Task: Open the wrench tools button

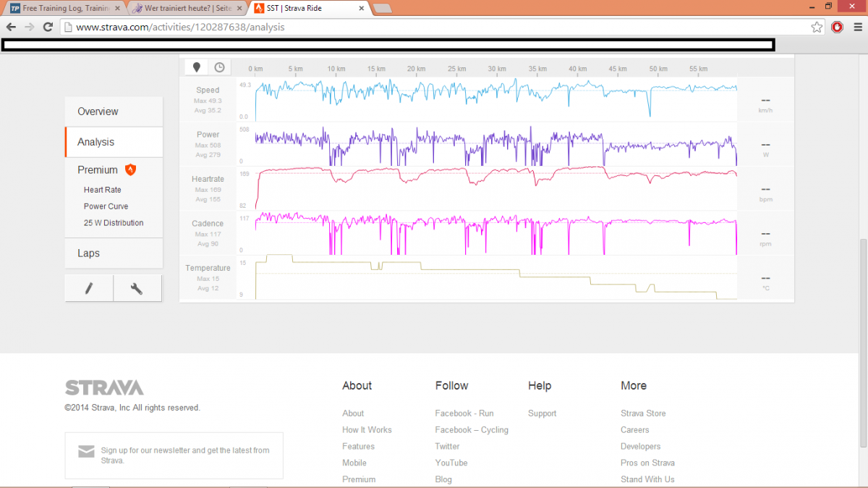Action: pyautogui.click(x=137, y=288)
